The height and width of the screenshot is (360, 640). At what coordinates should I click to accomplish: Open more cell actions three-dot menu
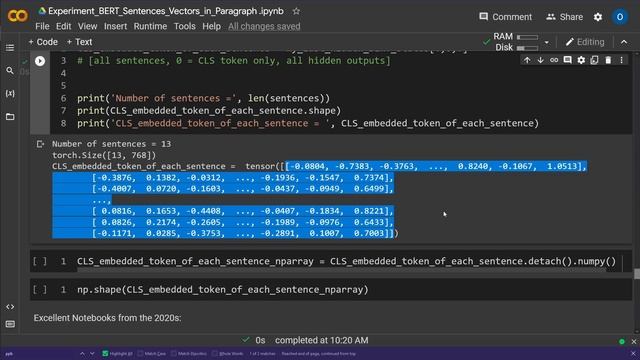coord(622,60)
